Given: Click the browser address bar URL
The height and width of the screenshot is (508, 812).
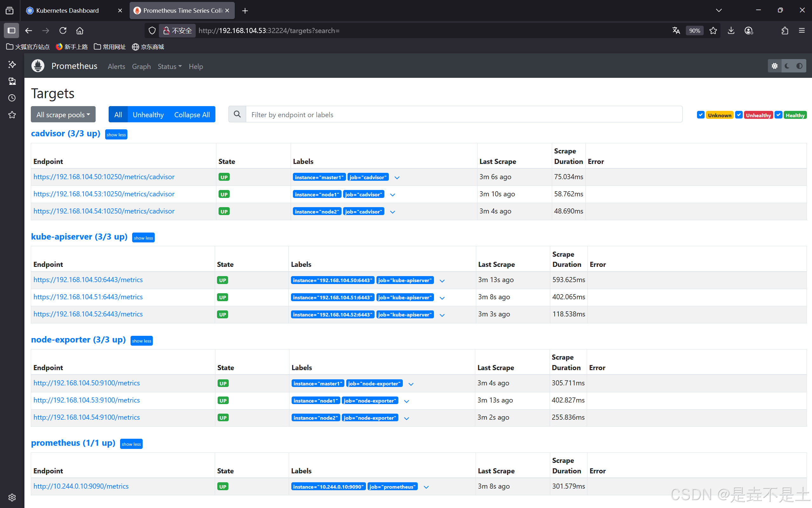Looking at the screenshot, I should click(x=269, y=30).
